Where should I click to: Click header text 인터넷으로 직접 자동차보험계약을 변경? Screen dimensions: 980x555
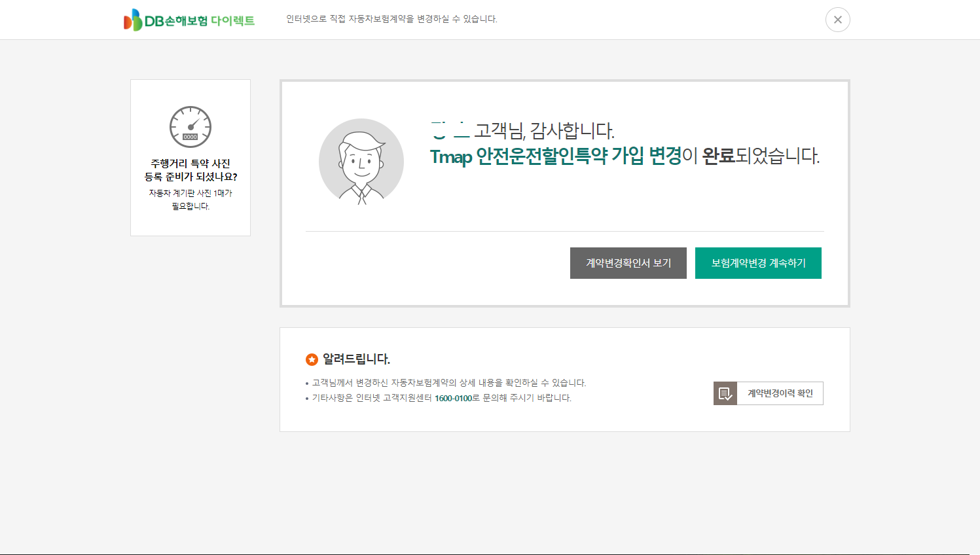coord(391,19)
